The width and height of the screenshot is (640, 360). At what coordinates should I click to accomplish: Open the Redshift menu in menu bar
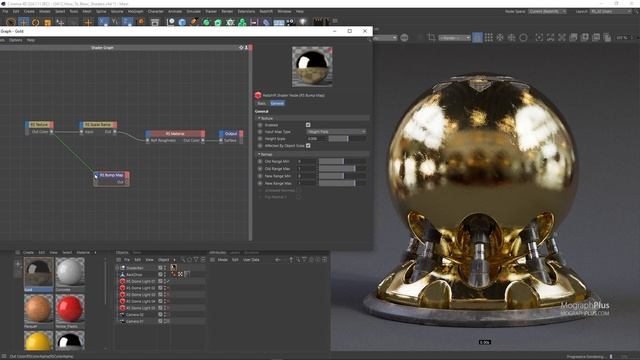click(266, 11)
